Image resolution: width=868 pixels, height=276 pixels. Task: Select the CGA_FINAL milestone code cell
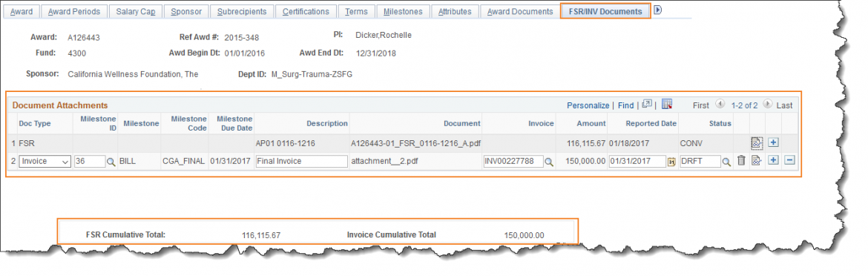tap(184, 161)
